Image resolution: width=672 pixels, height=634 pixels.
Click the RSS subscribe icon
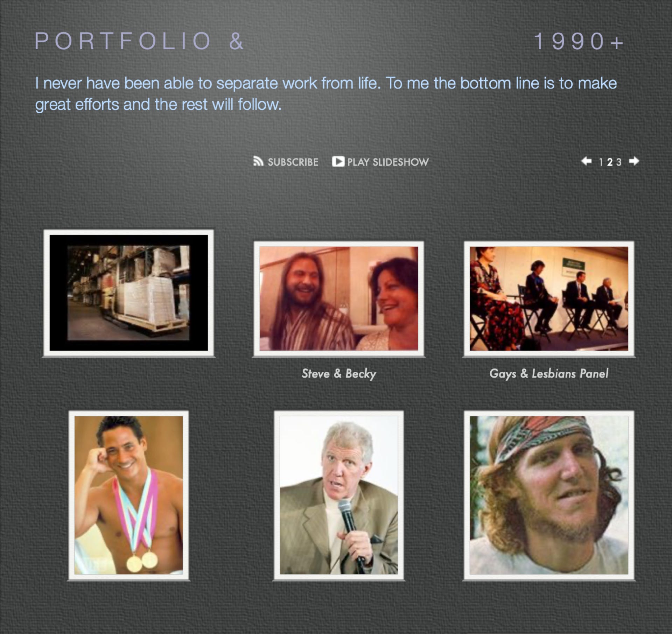[x=258, y=162]
